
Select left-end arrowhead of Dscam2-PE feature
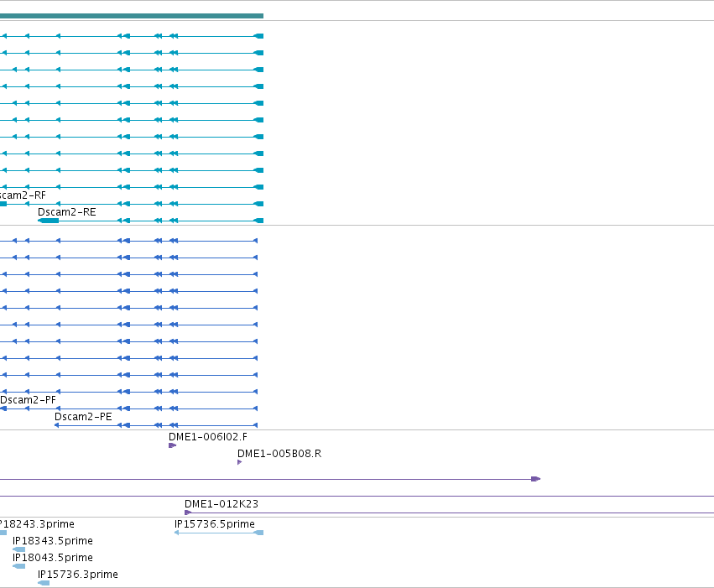tap(56, 425)
